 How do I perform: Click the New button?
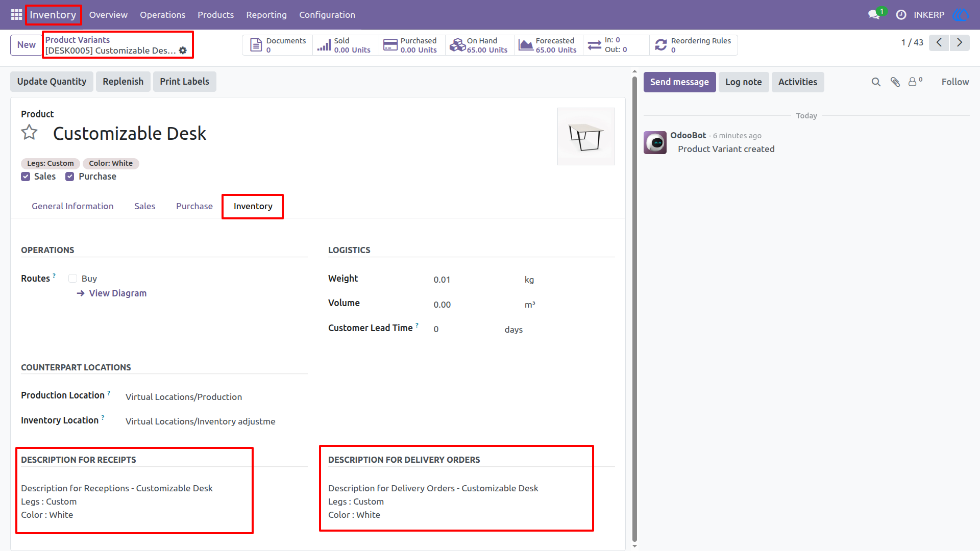tap(26, 45)
